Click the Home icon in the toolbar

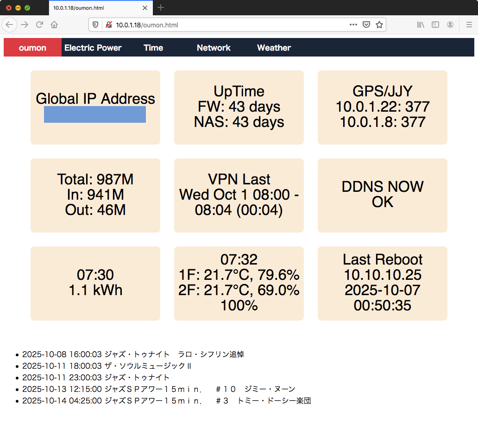pos(54,25)
